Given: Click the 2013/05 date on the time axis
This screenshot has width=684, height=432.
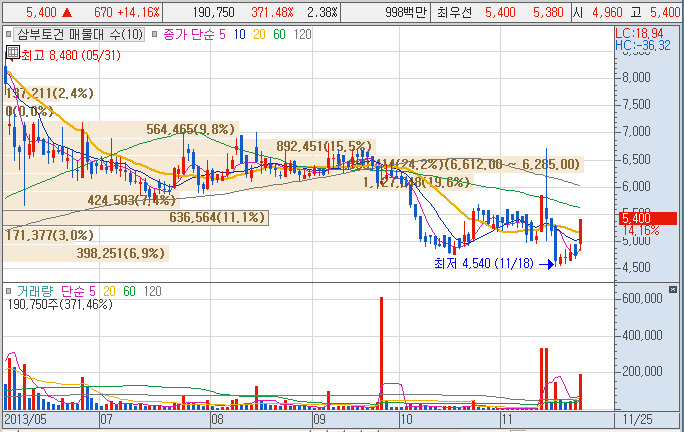Looking at the screenshot, I should tap(25, 419).
